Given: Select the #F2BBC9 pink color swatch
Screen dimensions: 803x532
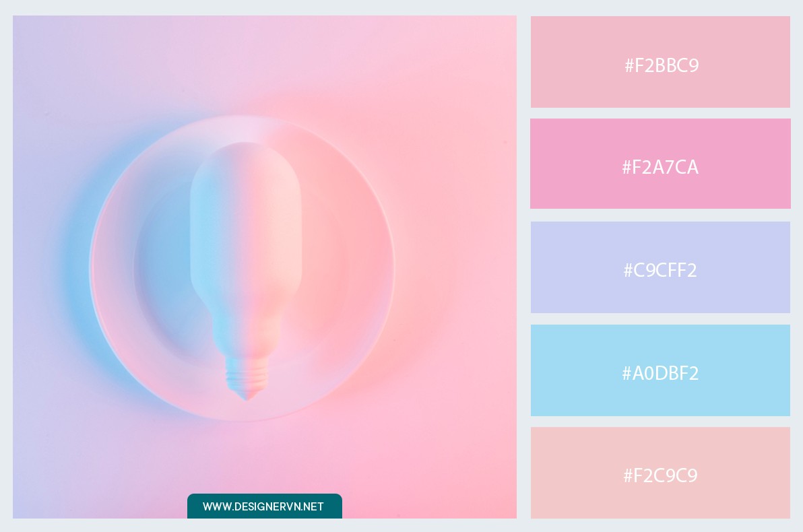Looking at the screenshot, I should (x=660, y=62).
